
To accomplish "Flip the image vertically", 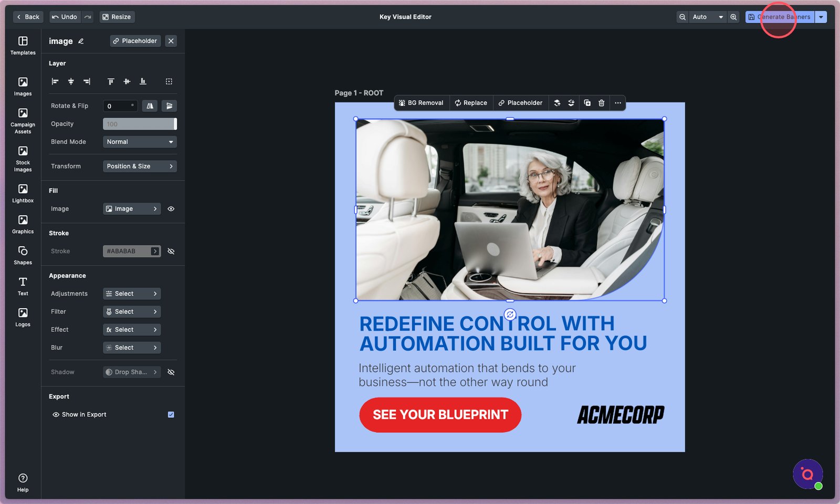I will click(169, 106).
